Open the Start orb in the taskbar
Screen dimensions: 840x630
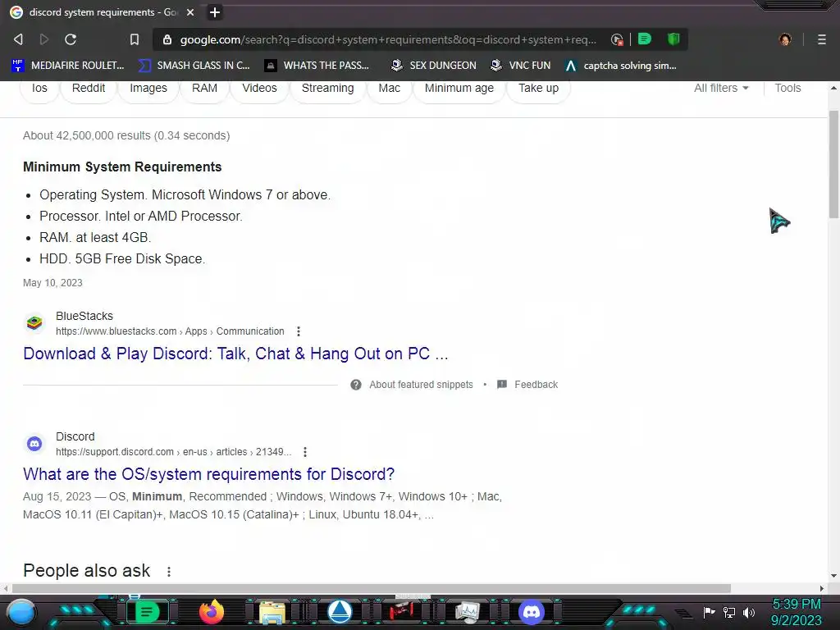point(21,612)
